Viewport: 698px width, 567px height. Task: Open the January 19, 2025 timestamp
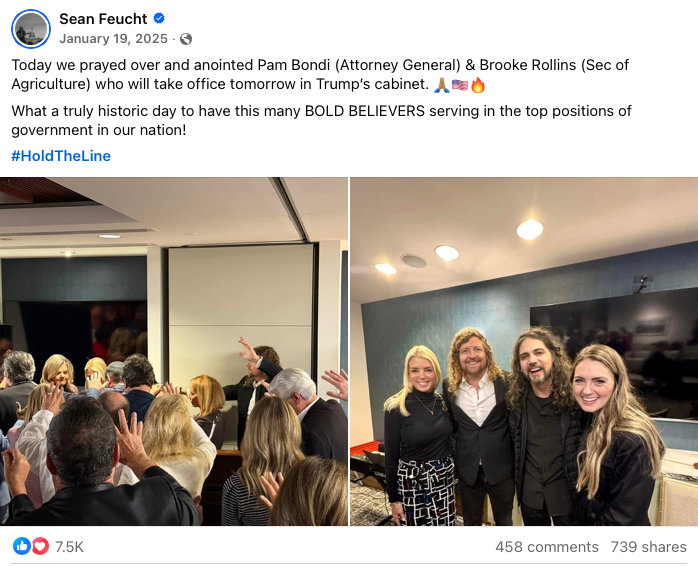click(114, 39)
